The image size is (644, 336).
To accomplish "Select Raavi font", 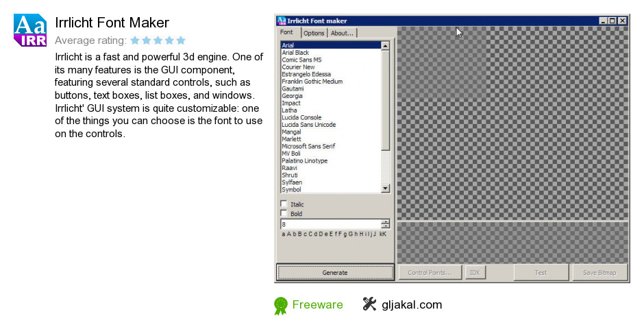I will tap(331, 168).
